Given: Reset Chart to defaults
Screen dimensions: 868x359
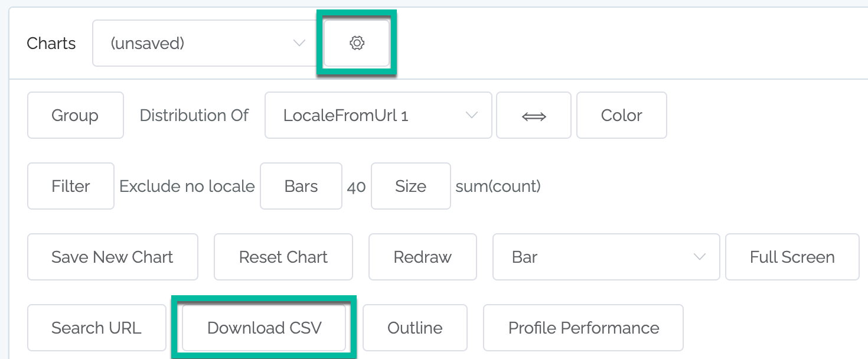Looking at the screenshot, I should pyautogui.click(x=283, y=257).
